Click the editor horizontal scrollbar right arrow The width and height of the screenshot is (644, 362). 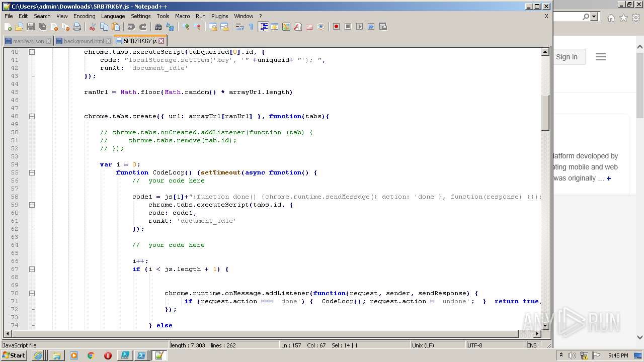coord(537,334)
